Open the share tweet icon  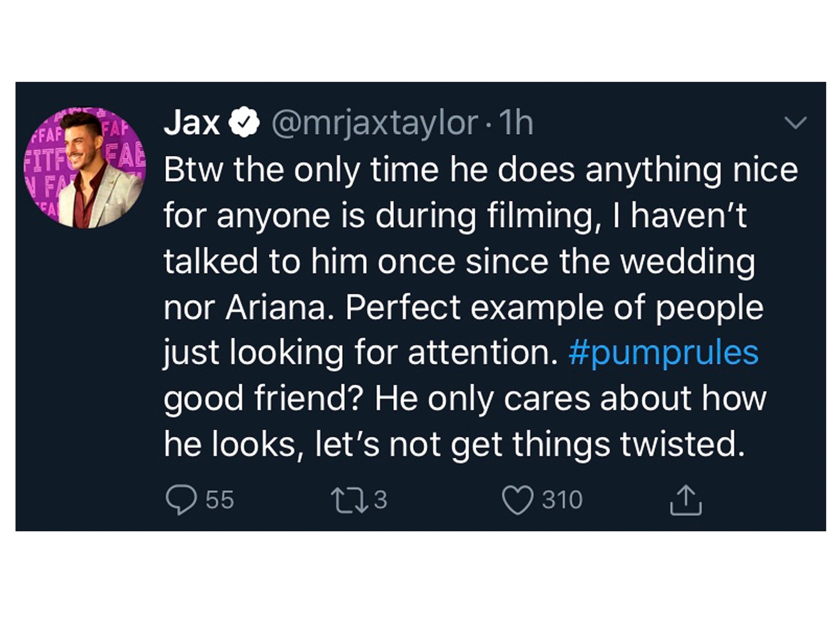click(x=685, y=500)
